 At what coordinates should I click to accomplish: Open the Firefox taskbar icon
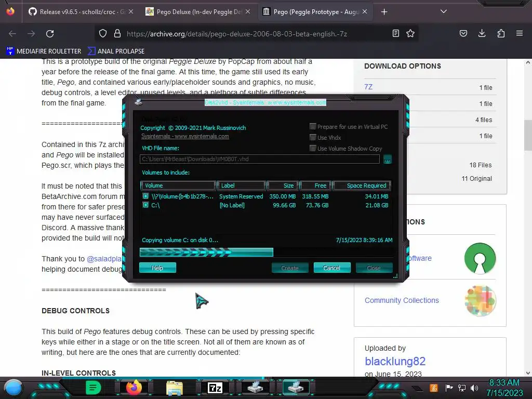tap(134, 388)
